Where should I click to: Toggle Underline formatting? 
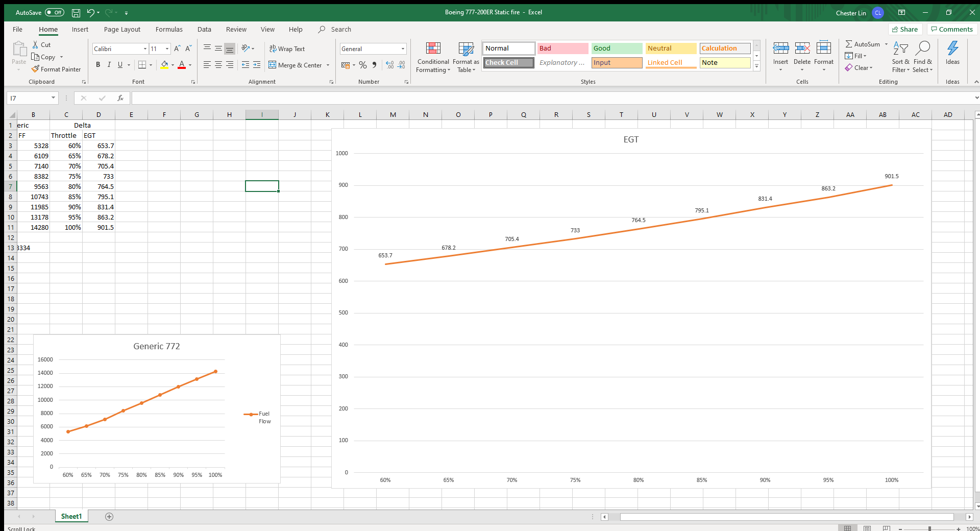[120, 65]
